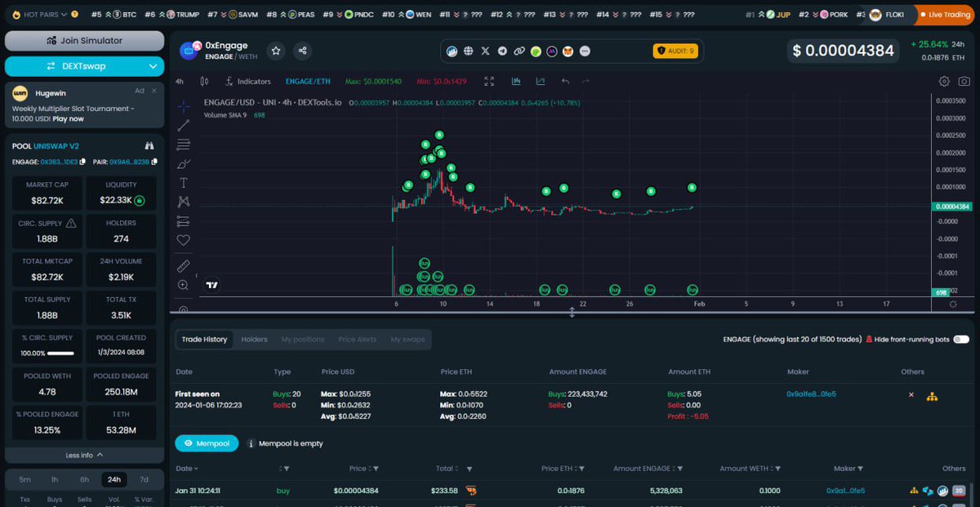Switch to the My swaps tab

[x=408, y=339]
